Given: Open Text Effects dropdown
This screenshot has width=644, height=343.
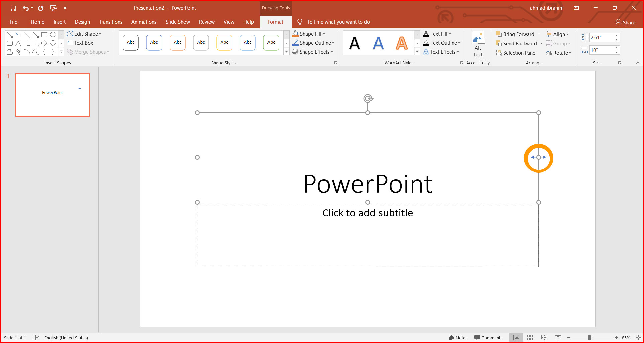Looking at the screenshot, I should pyautogui.click(x=441, y=52).
